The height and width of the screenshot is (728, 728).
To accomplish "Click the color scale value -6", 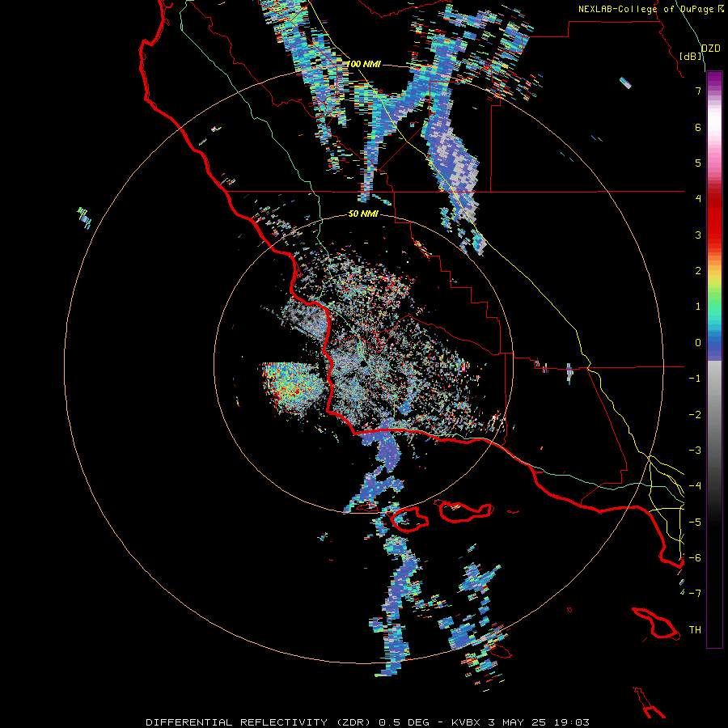I will pyautogui.click(x=695, y=558).
